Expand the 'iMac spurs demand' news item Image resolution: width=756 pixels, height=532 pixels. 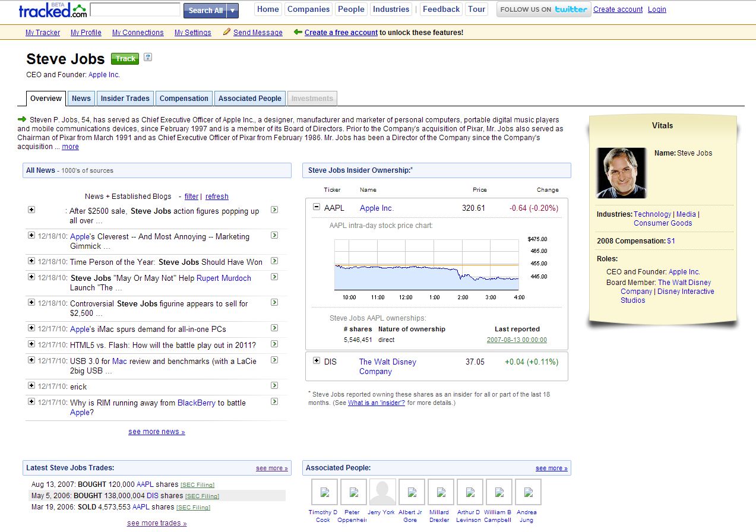(x=31, y=328)
